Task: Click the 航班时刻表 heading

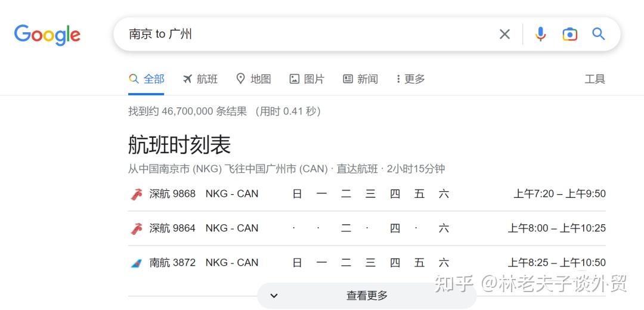Action: coord(179,144)
